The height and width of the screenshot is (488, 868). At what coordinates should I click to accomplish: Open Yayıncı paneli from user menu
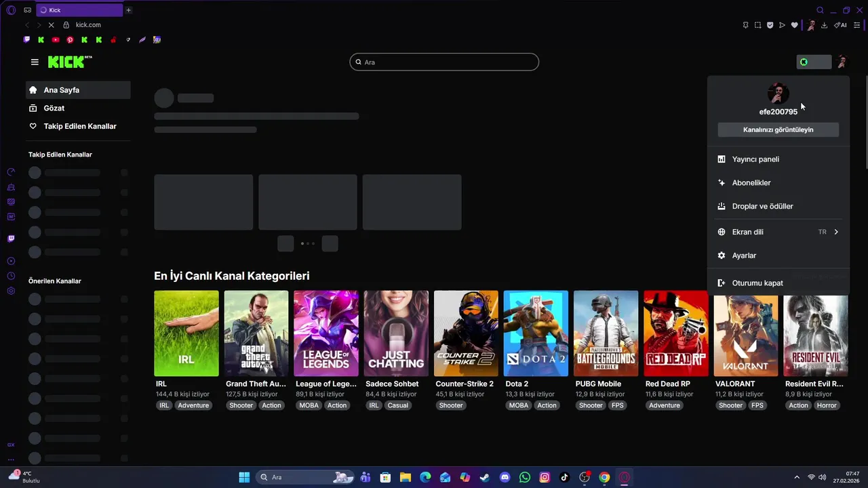click(x=778, y=159)
